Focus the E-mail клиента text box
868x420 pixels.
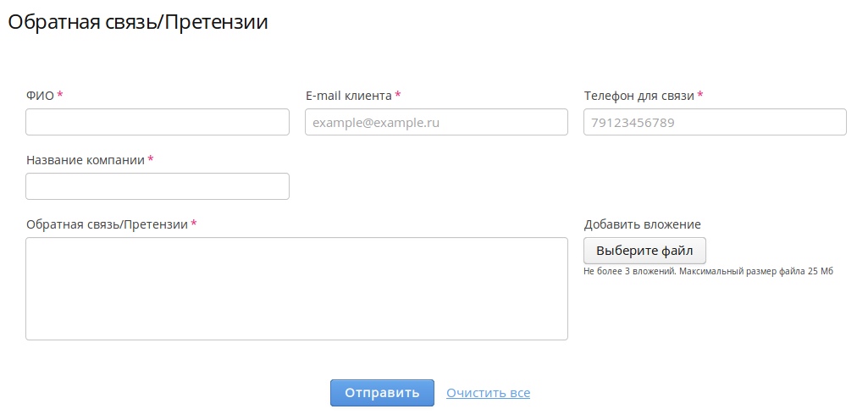tap(436, 122)
